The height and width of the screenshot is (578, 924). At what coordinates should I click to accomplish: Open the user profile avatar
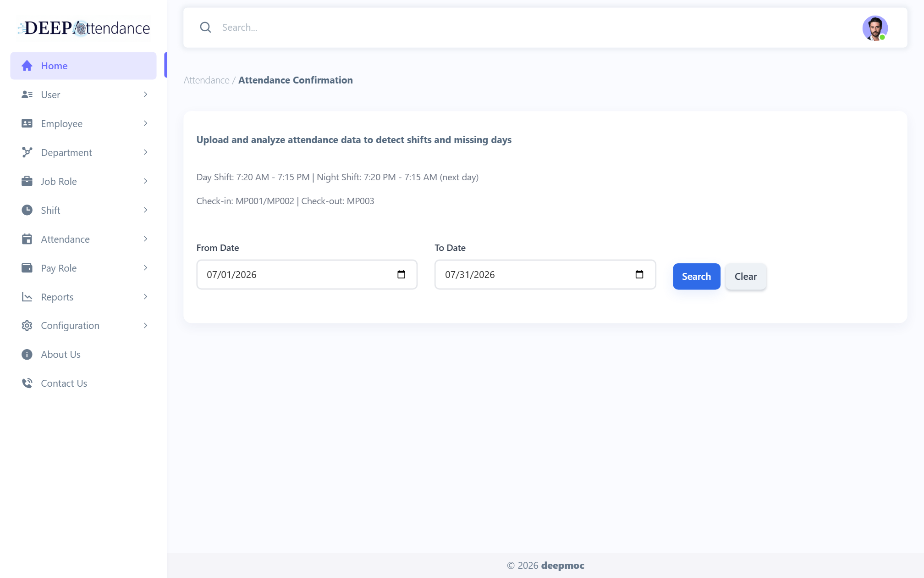[875, 28]
